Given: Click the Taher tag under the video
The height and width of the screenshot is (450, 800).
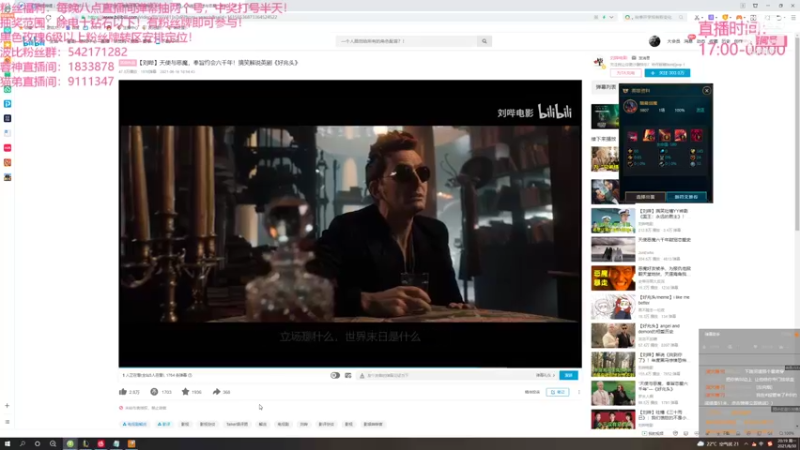Looking at the screenshot, I should click(237, 424).
